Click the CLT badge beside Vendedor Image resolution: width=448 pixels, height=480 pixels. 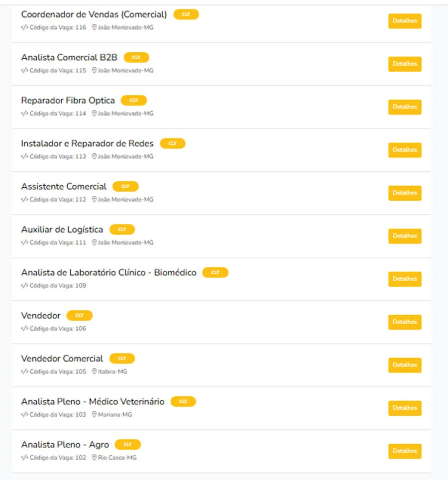coord(80,315)
